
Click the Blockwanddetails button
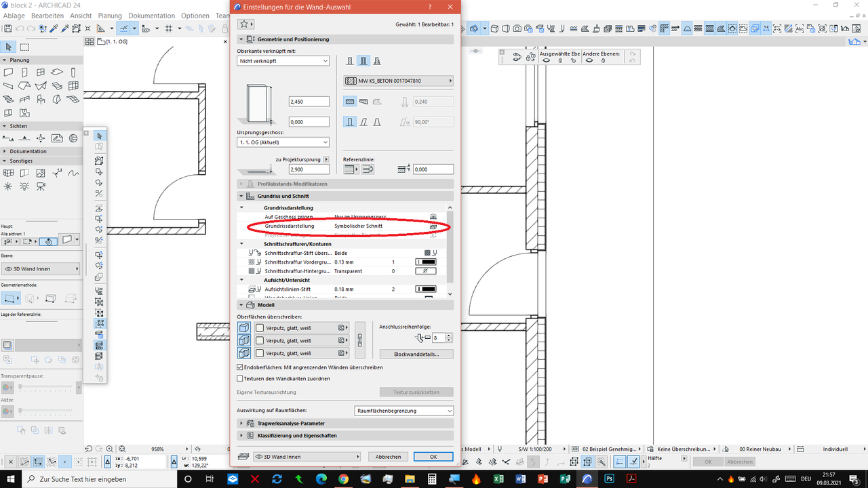[x=416, y=354]
